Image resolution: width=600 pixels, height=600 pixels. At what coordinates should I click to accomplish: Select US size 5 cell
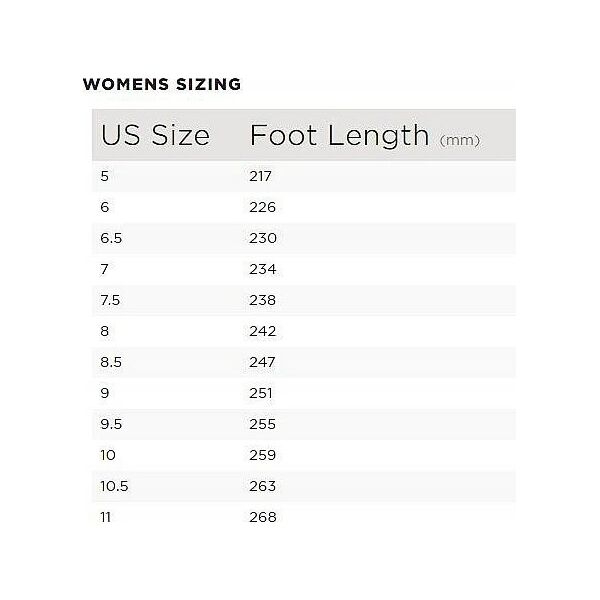(x=104, y=176)
